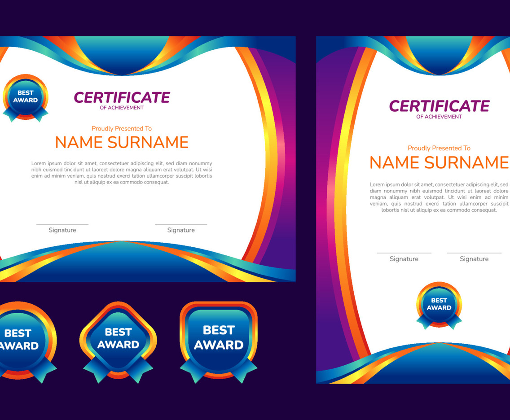
Task: Click right Signature label on portrait certificate
Action: pos(474,259)
